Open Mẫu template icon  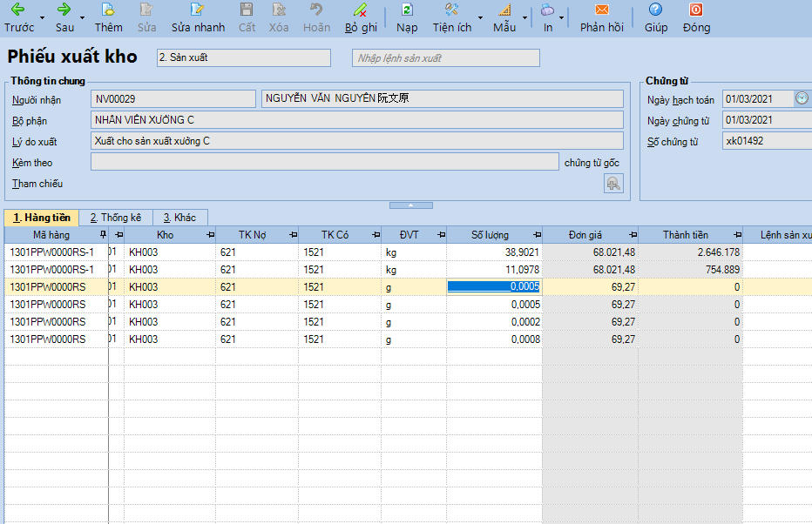[x=504, y=17]
